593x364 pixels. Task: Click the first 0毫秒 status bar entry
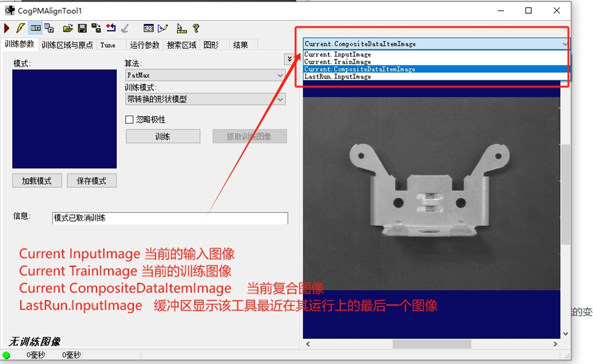coord(35,355)
